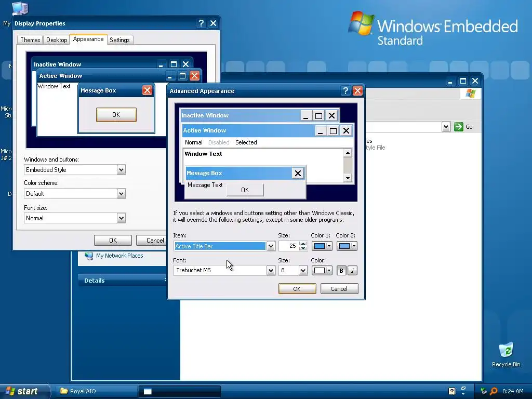Click the preview Window Text in Advanced Appearance

pyautogui.click(x=203, y=154)
